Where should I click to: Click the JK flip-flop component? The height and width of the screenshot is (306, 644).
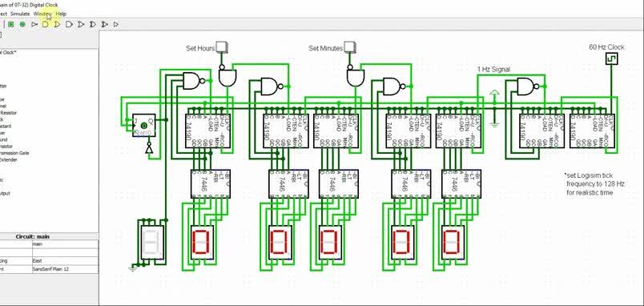pyautogui.click(x=143, y=125)
